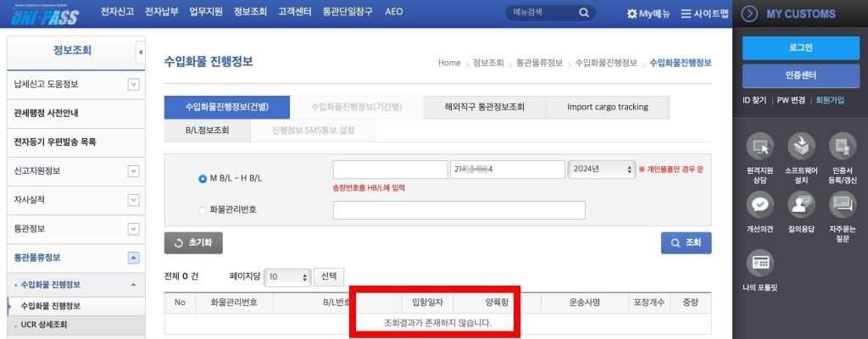This screenshot has width=868, height=339.
Task: Click the 초기화 reset button
Action: coord(194,242)
